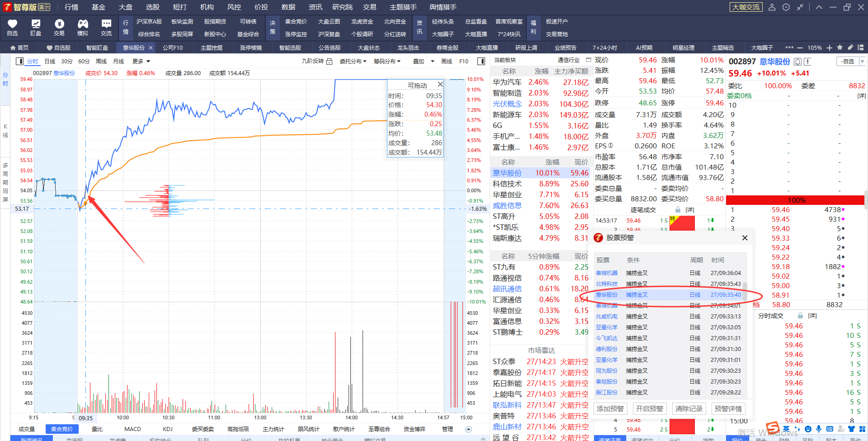Switch to the 日线 period tab
The height and width of the screenshot is (441, 868).
(50, 61)
